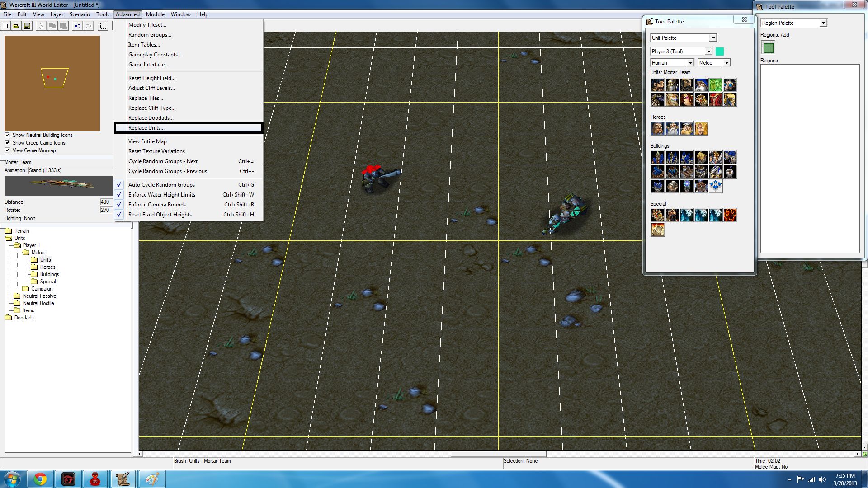This screenshot has height=488, width=868.
Task: Pick the Blood Mage hero icon
Action: 701,128
